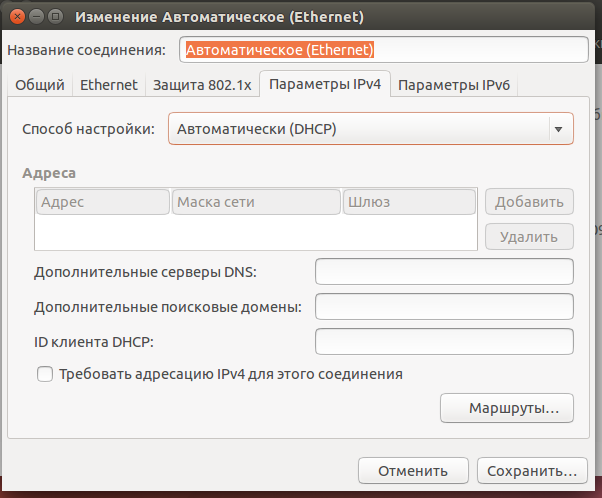Click the dropdown arrow next to Автоматически (DHCP)
Image resolution: width=602 pixels, height=498 pixels.
click(x=557, y=129)
